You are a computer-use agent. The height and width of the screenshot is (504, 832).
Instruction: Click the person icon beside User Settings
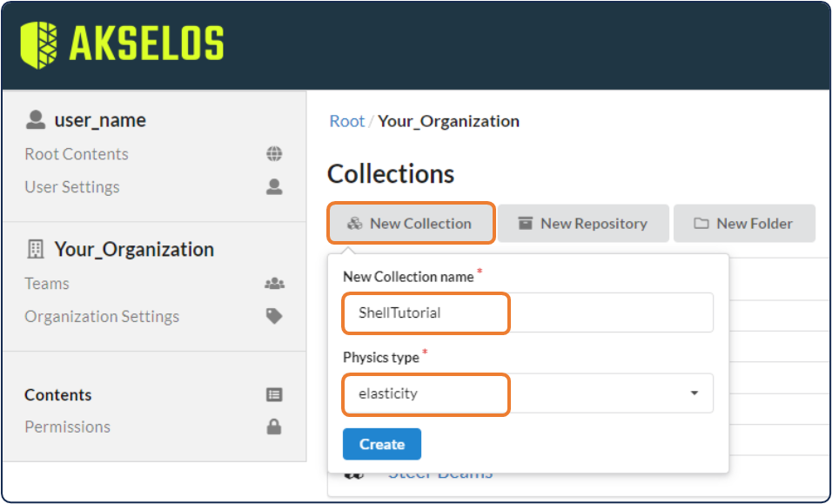(x=274, y=187)
